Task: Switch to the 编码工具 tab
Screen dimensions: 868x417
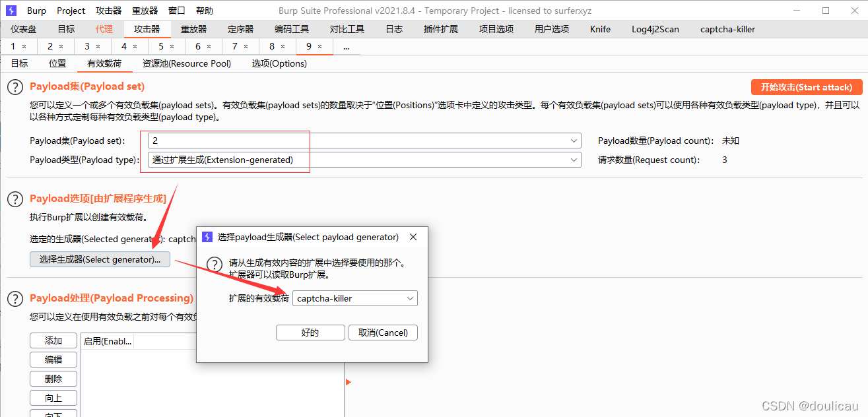Action: pyautogui.click(x=292, y=29)
